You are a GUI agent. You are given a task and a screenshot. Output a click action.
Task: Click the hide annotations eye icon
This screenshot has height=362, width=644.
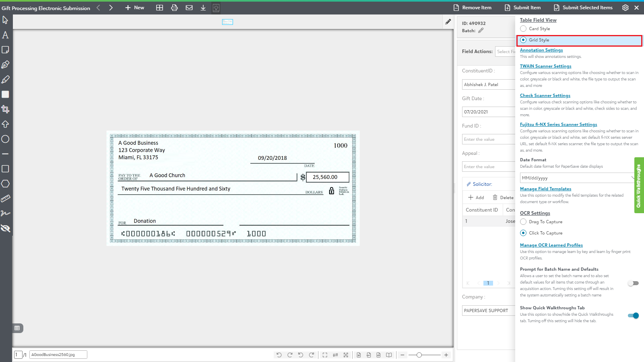[5, 228]
